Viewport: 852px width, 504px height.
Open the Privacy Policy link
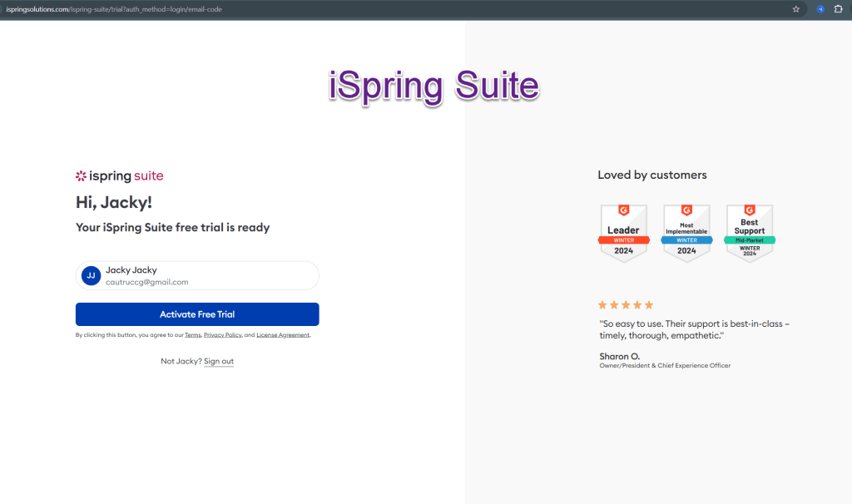point(222,335)
